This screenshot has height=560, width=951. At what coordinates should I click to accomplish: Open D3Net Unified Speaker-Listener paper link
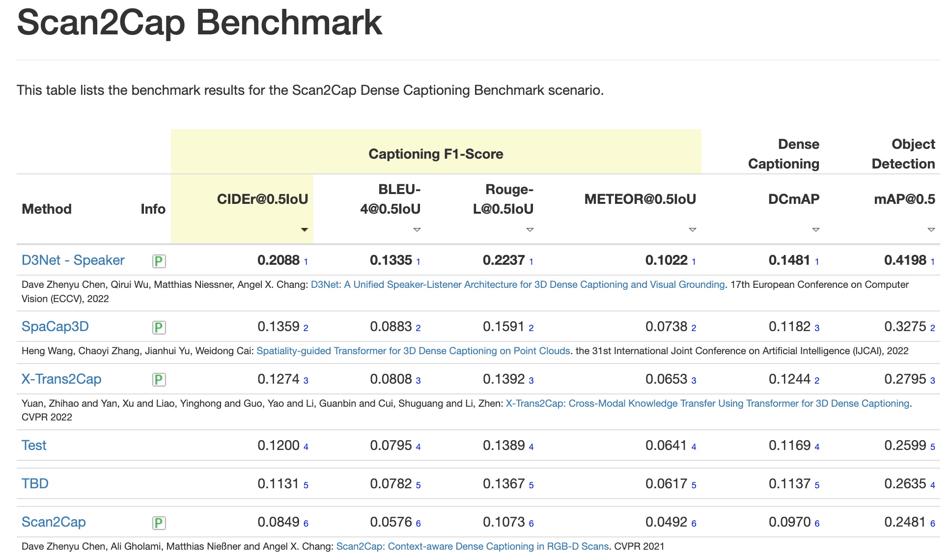pos(517,284)
